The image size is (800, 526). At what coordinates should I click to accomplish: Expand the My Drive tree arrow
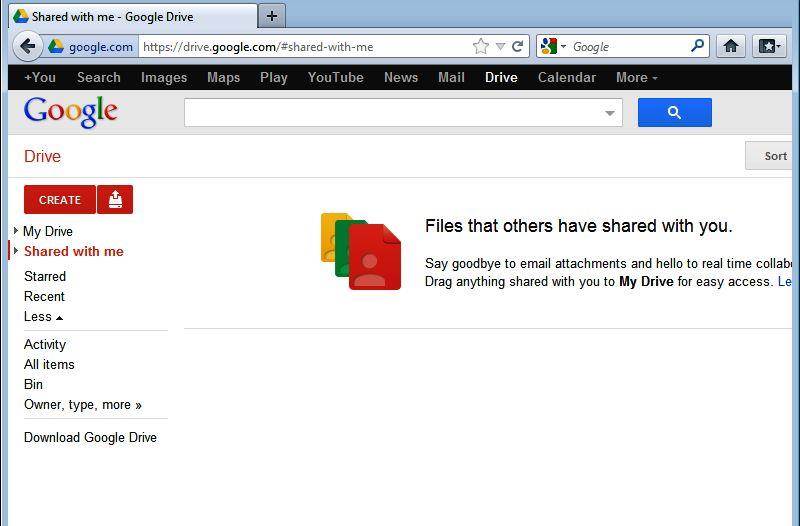[x=16, y=231]
